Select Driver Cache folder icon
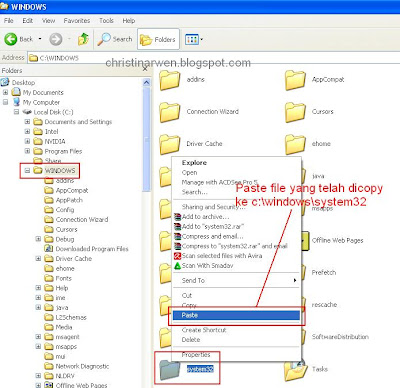Screen dimensions: 400x388 [169, 144]
